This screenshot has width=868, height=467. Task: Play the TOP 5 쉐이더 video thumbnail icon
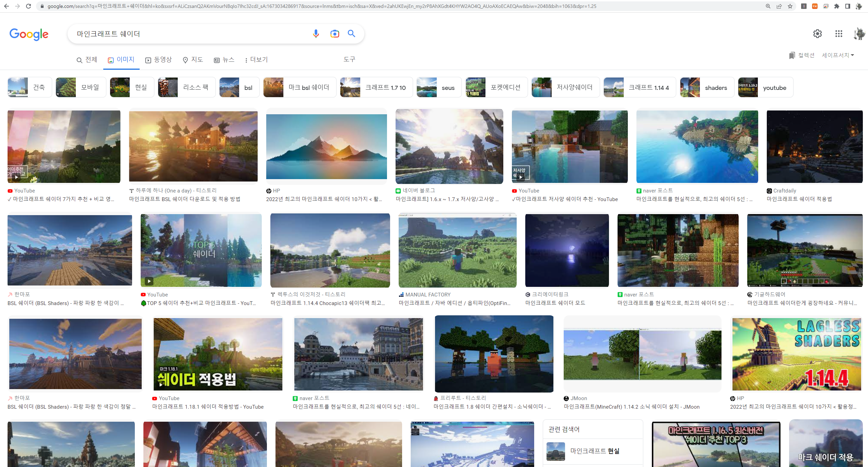point(149,281)
